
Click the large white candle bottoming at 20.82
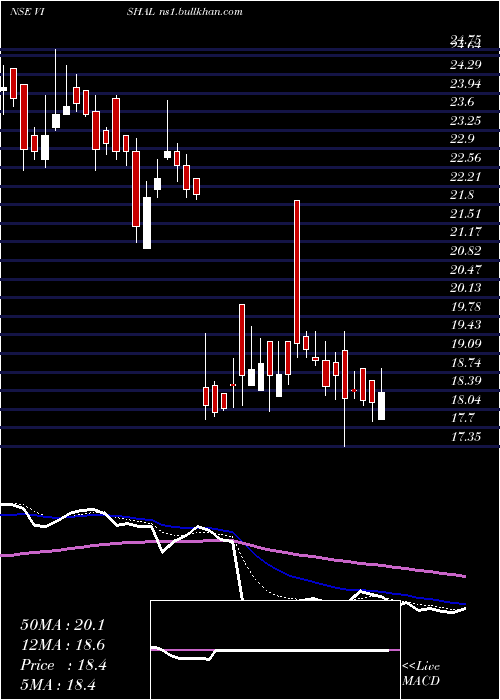[147, 223]
